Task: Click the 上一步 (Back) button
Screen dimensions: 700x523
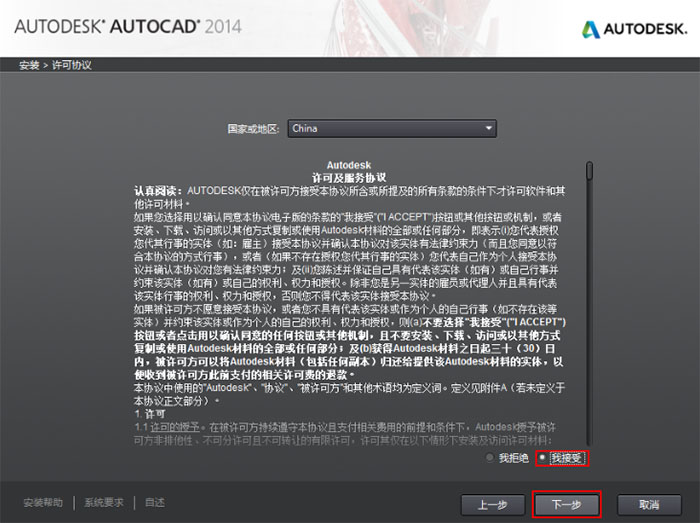Action: coord(493,505)
